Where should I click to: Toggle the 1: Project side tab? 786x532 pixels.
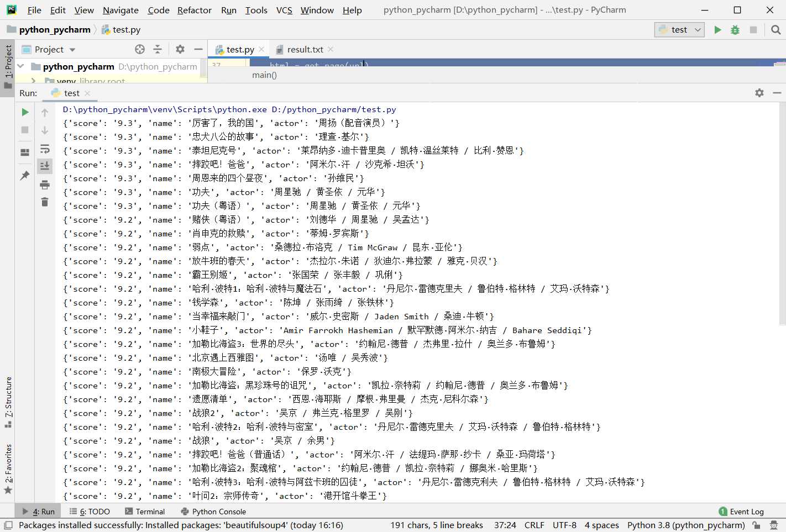[x=8, y=67]
